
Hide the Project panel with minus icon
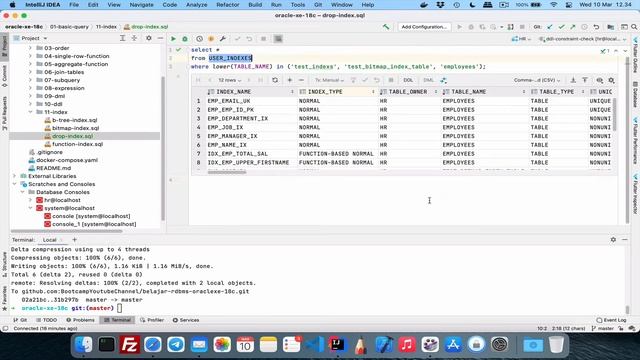click(160, 38)
